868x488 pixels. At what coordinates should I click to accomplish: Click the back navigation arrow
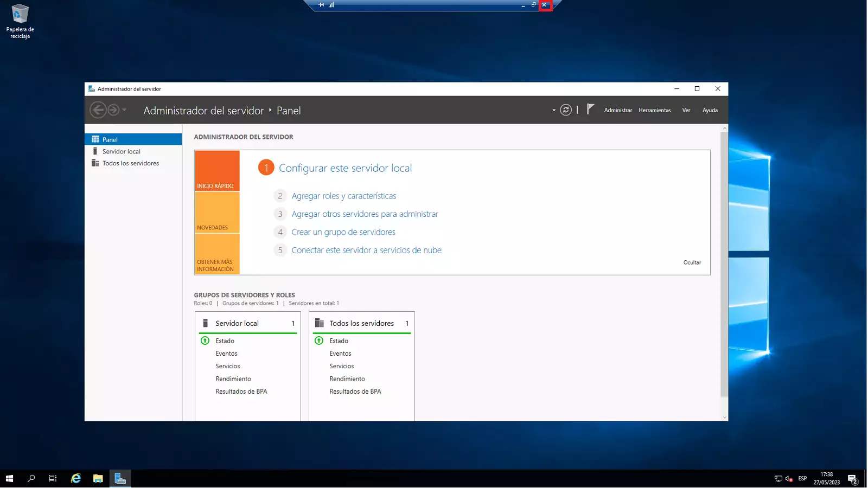pos(98,110)
